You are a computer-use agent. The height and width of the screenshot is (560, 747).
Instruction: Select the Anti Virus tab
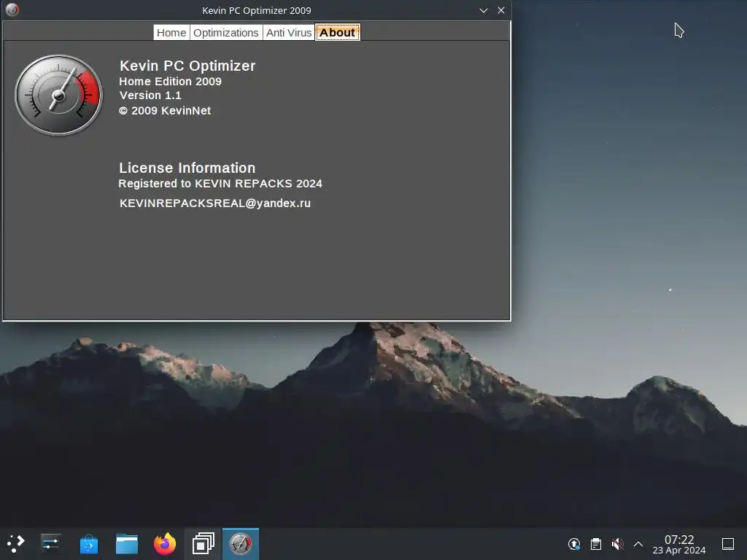tap(289, 32)
